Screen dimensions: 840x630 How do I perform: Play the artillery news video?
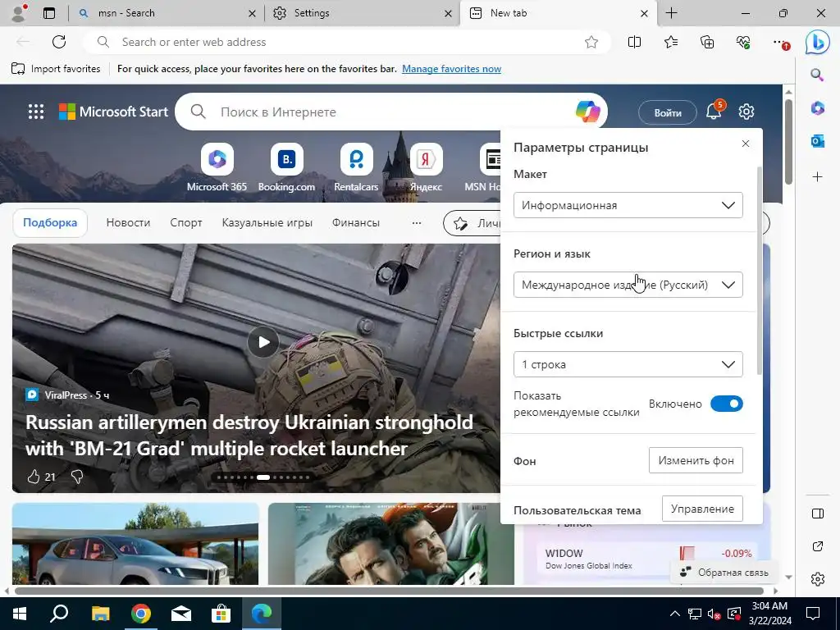click(x=263, y=342)
